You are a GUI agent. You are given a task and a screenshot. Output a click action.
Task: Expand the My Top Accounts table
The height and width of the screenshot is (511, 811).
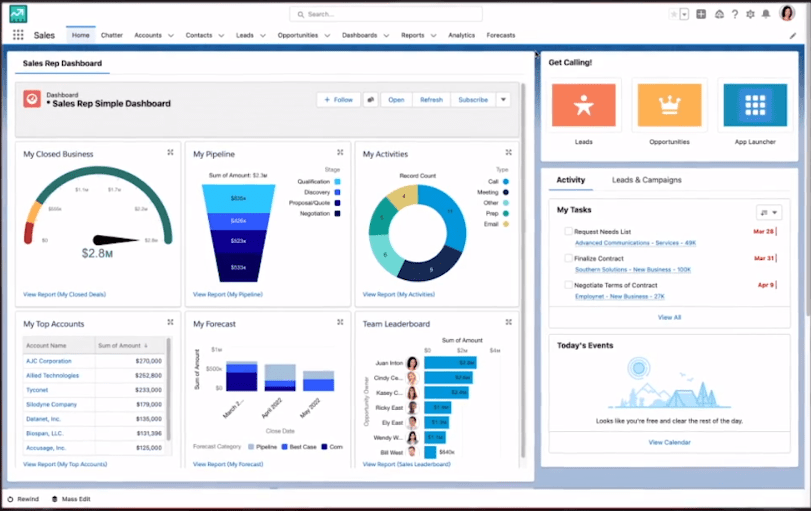pos(170,322)
